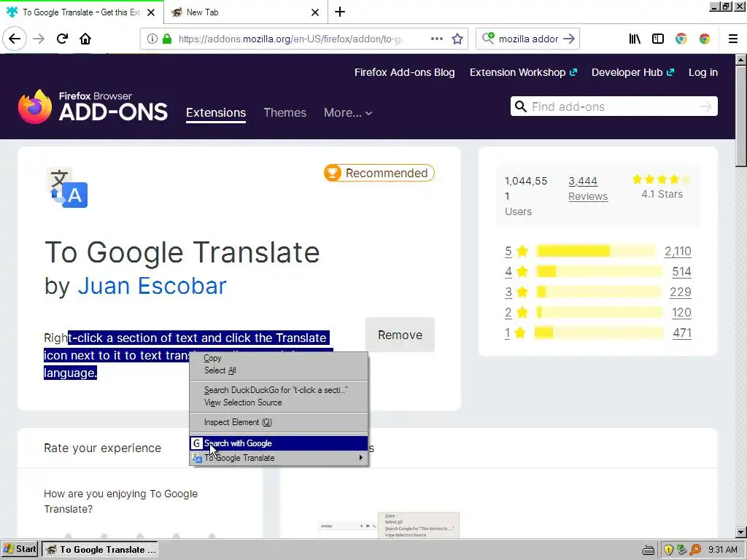This screenshot has height=560, width=747.
Task: Open the system tray keyboard icon
Action: point(649,550)
